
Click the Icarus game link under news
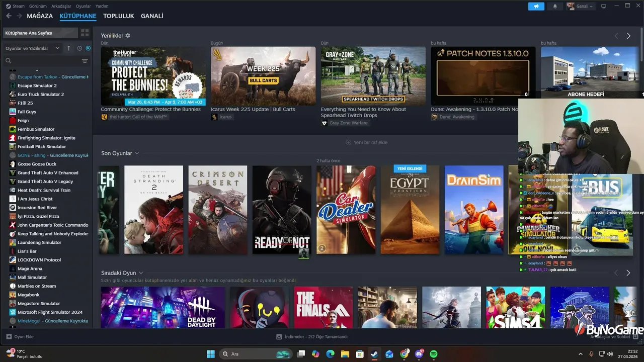226,117
